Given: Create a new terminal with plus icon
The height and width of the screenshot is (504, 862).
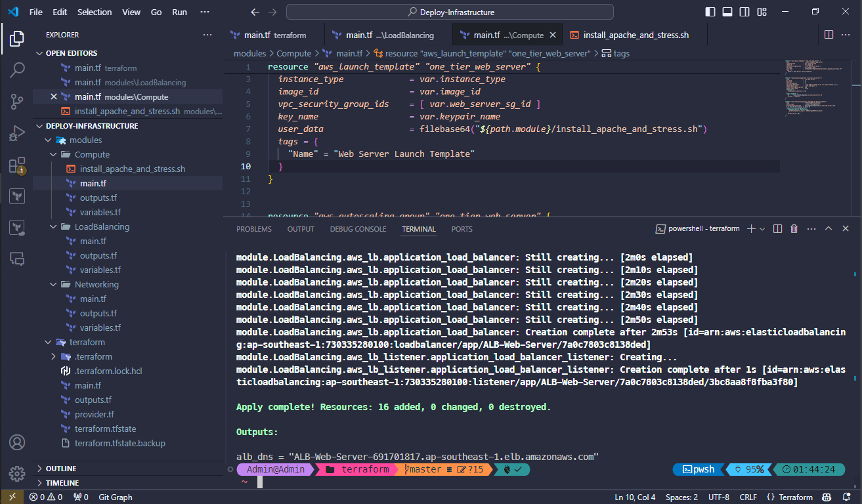Looking at the screenshot, I should (x=751, y=229).
